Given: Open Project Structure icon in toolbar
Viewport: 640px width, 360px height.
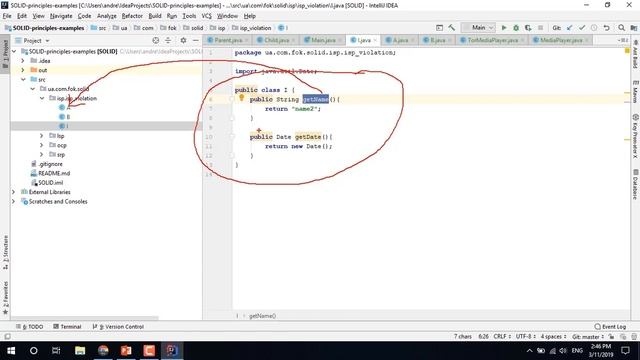Looking at the screenshot, I should (x=633, y=28).
